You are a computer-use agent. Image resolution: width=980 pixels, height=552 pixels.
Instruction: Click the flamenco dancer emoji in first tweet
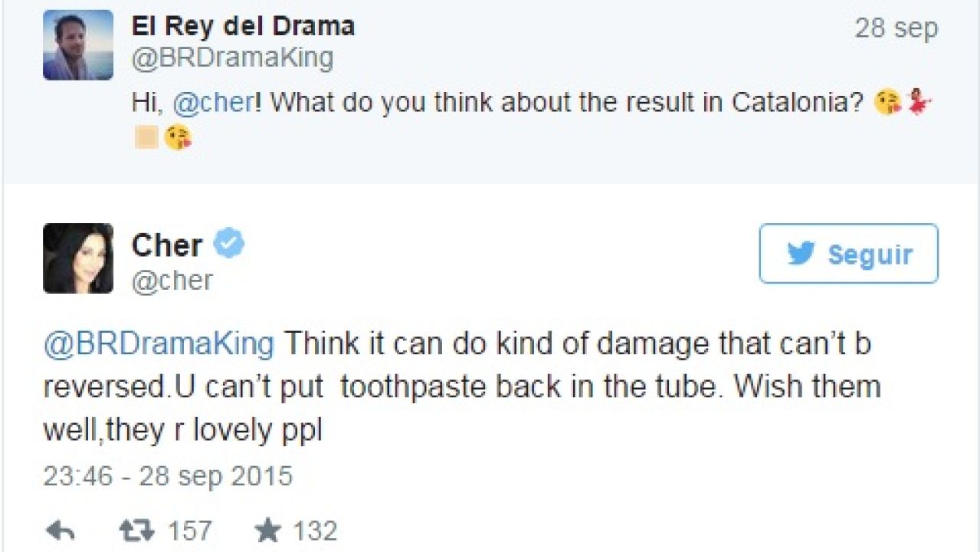coord(918,102)
